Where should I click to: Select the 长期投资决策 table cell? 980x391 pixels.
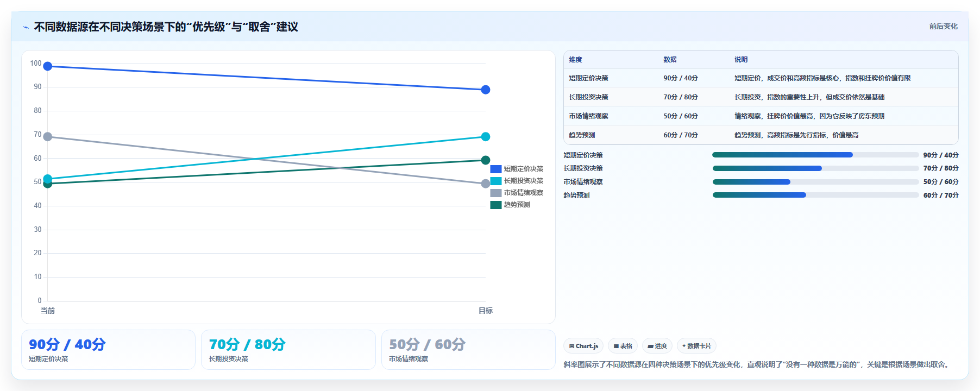pyautogui.click(x=588, y=97)
